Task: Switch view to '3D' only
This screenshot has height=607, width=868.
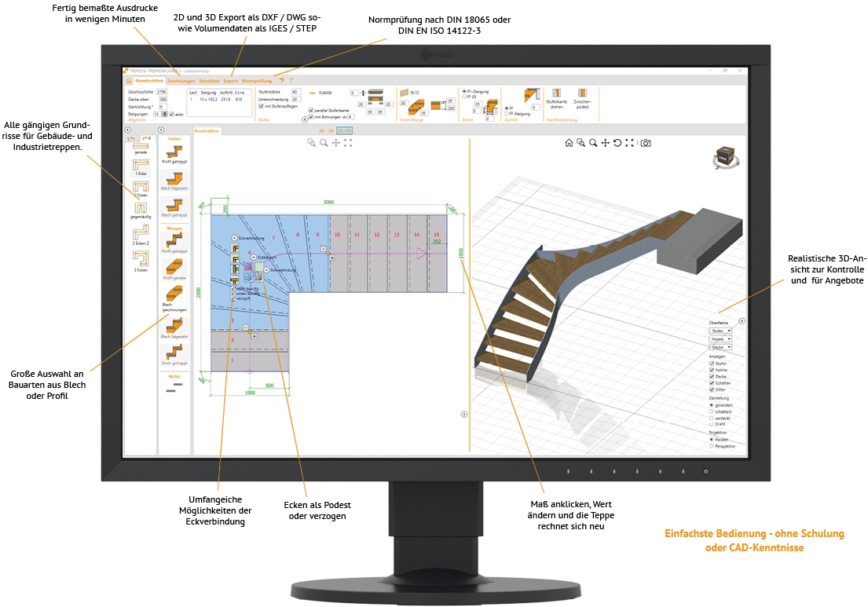Action: 331,130
